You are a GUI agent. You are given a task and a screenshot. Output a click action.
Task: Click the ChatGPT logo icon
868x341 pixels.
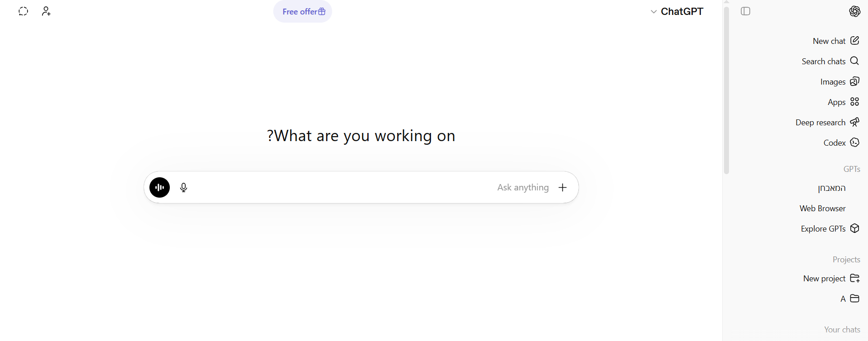point(854,11)
